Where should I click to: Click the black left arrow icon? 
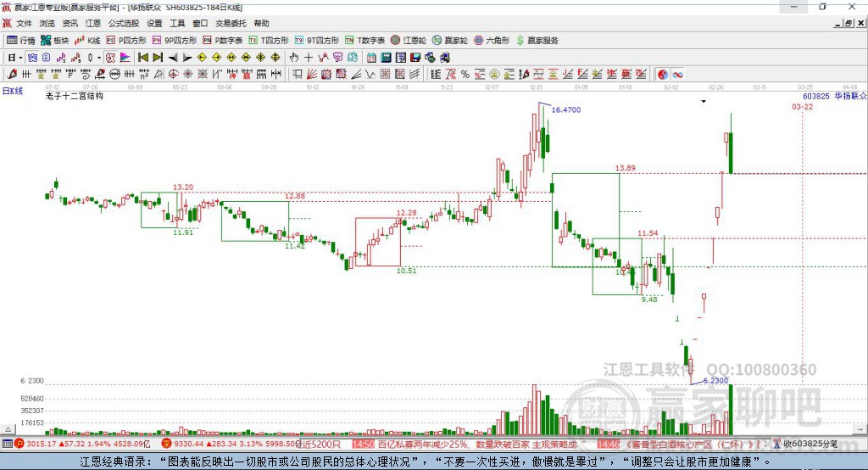point(173,58)
